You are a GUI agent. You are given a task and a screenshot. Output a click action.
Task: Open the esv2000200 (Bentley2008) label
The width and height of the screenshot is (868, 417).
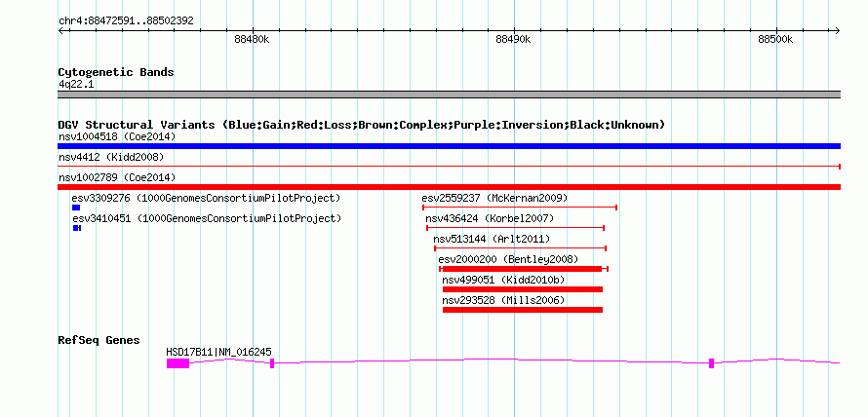[508, 259]
